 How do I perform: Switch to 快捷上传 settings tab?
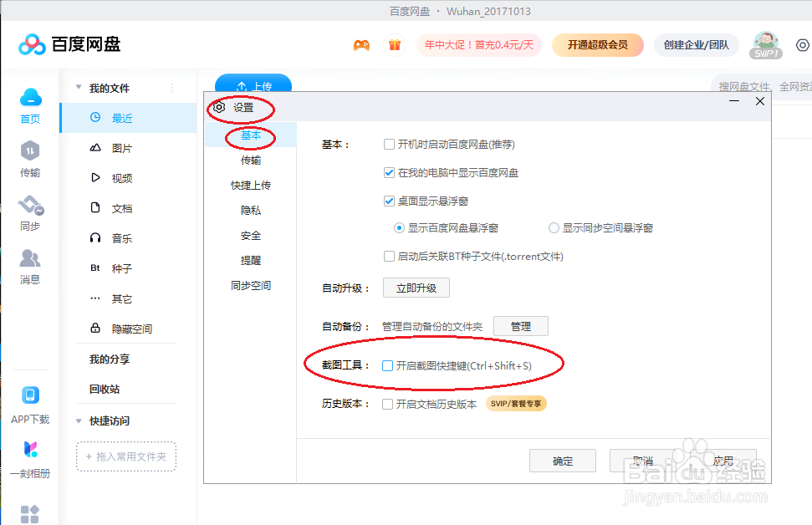[251, 186]
